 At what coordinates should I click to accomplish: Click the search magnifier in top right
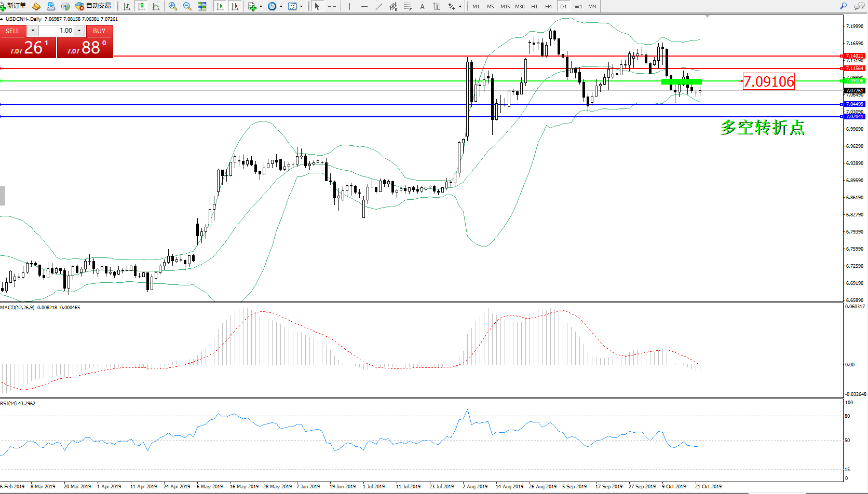844,6
